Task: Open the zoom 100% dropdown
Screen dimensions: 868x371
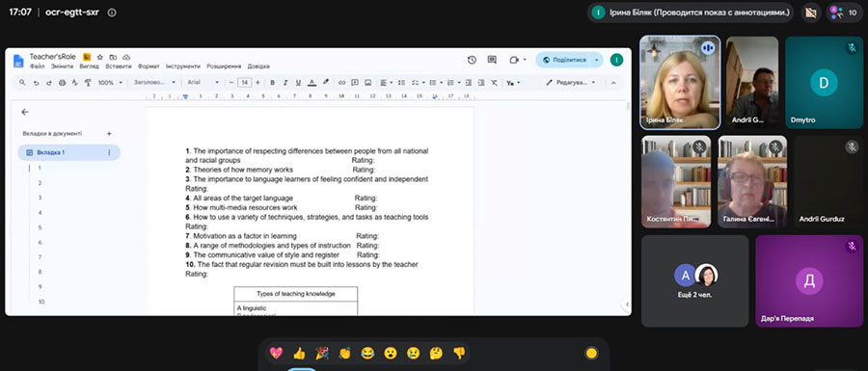Action: coord(110,82)
